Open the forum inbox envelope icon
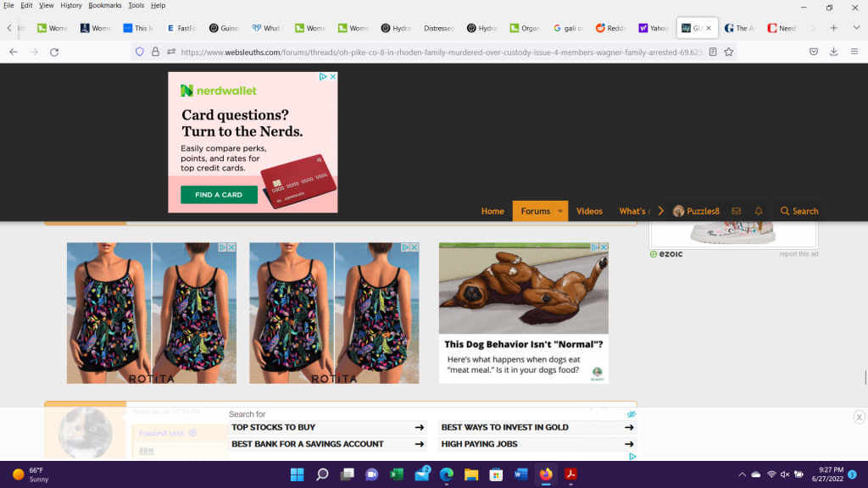The width and height of the screenshot is (868, 488). click(736, 211)
